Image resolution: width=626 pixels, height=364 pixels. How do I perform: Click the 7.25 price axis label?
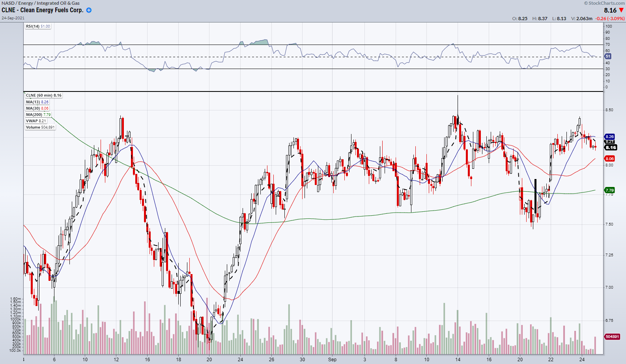coord(609,255)
